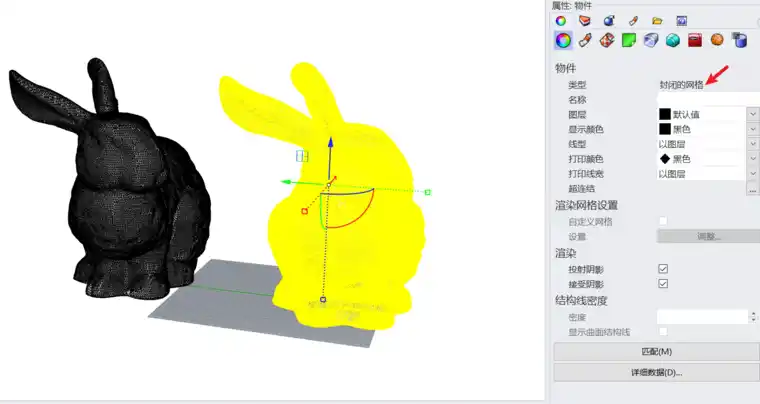Click the gumball origin white circle
Image resolution: width=760 pixels, height=404 pixels.
(329, 185)
